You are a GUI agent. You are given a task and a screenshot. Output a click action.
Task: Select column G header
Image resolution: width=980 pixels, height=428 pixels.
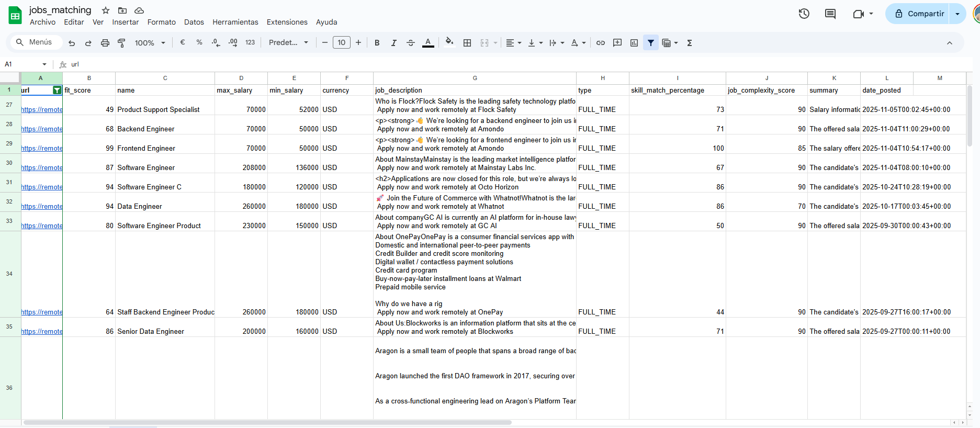click(475, 78)
